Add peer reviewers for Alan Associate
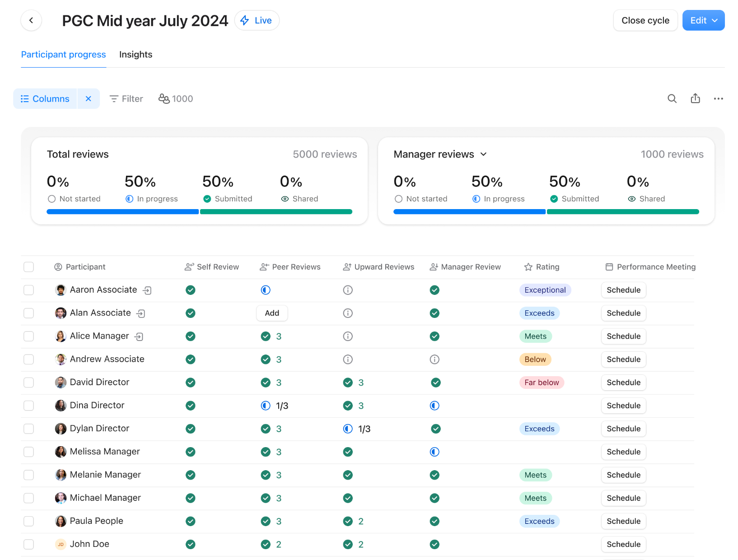This screenshot has height=560, width=738. [272, 313]
